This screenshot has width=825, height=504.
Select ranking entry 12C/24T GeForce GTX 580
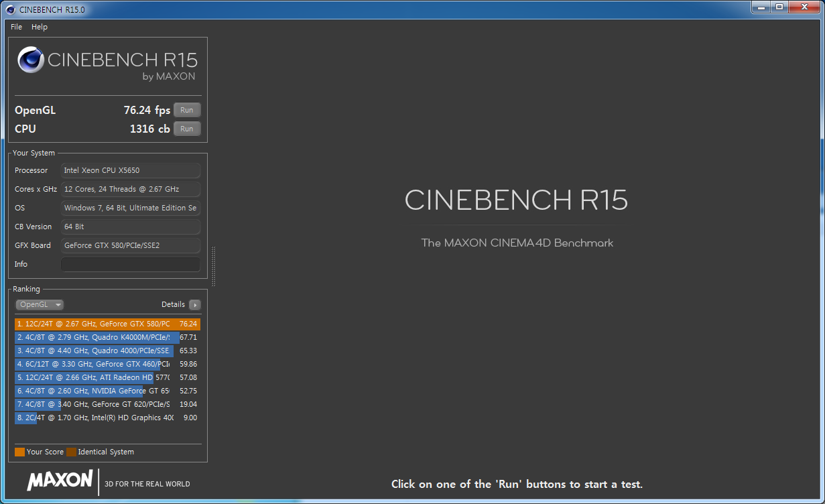107,324
